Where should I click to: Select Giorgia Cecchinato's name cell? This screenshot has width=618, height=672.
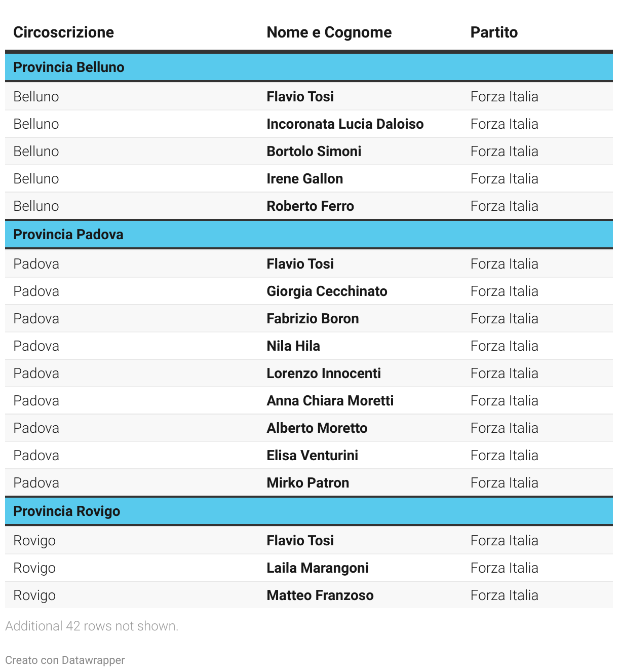(327, 291)
